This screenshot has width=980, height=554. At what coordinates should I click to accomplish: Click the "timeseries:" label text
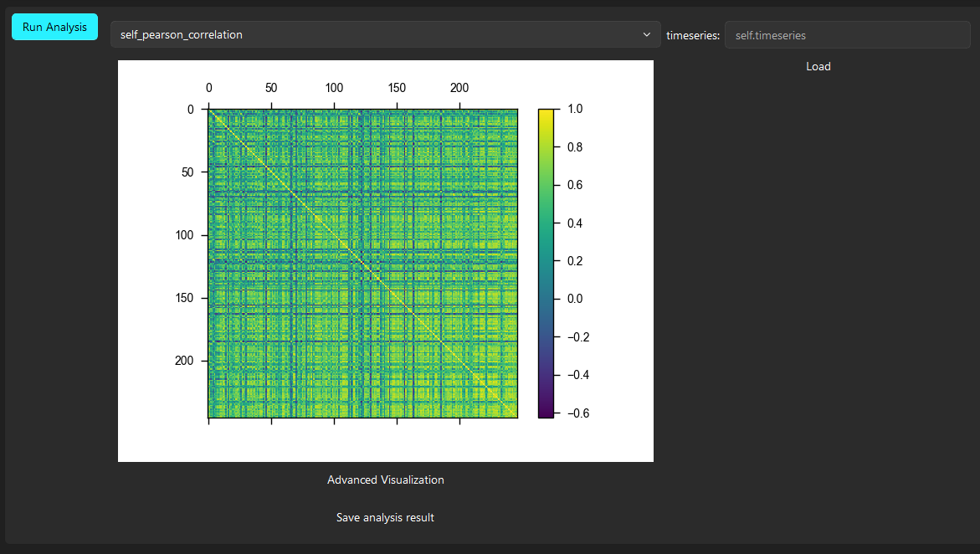pyautogui.click(x=692, y=35)
